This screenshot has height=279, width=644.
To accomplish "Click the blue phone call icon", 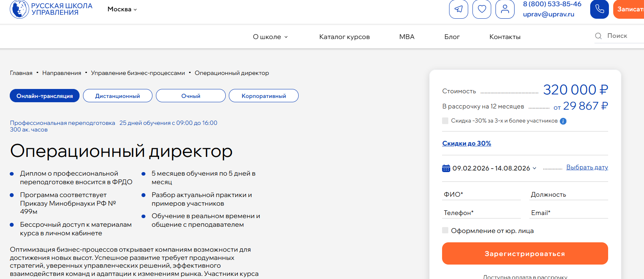I will pyautogui.click(x=599, y=9).
